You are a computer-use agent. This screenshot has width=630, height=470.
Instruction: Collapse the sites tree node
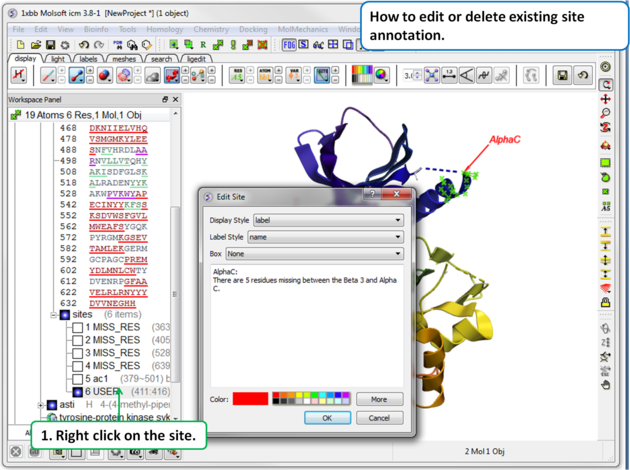click(53, 314)
